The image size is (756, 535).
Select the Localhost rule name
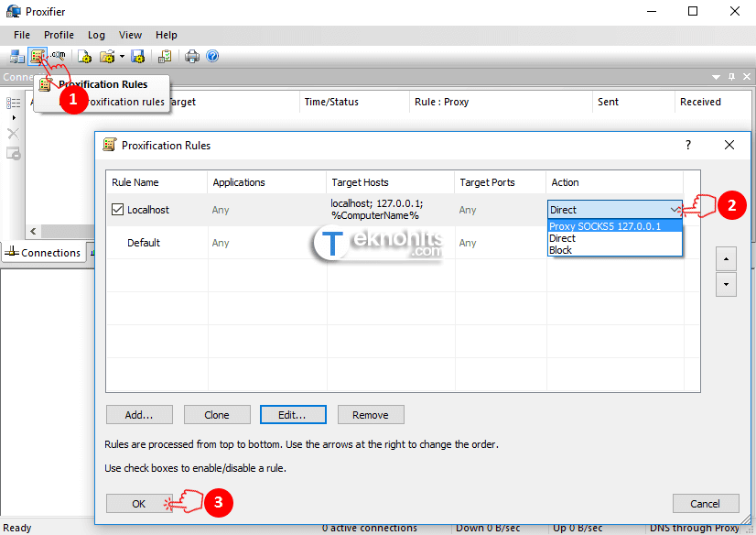(148, 210)
